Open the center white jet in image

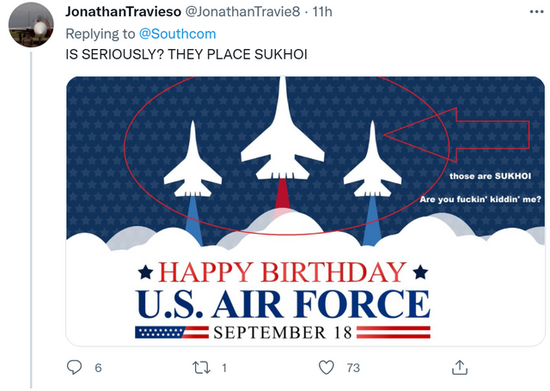point(283,128)
